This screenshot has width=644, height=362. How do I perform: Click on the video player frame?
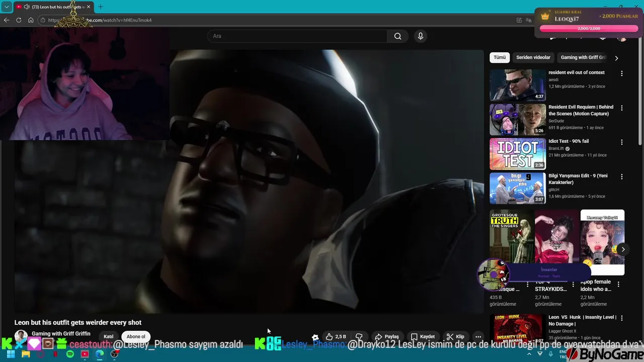pyautogui.click(x=249, y=181)
